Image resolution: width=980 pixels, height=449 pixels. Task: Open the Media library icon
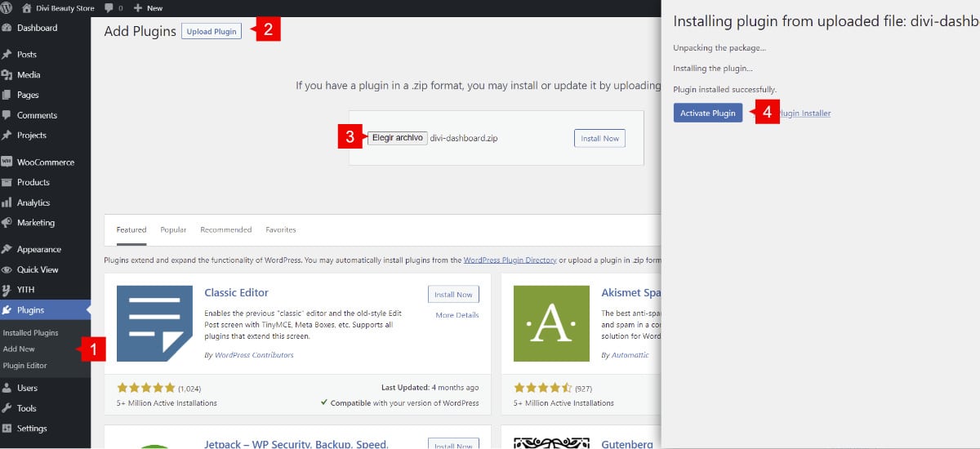click(x=7, y=75)
